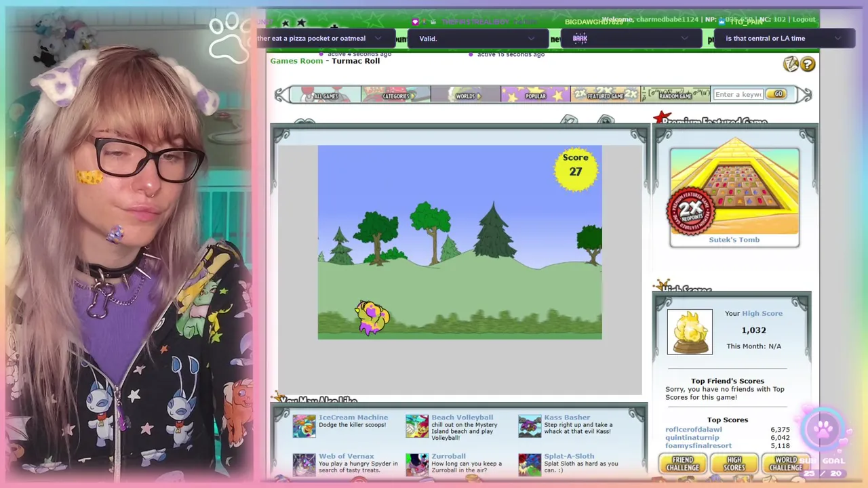The image size is (868, 488).
Task: Expand the Worlds menu in games bar
Action: [x=466, y=95]
